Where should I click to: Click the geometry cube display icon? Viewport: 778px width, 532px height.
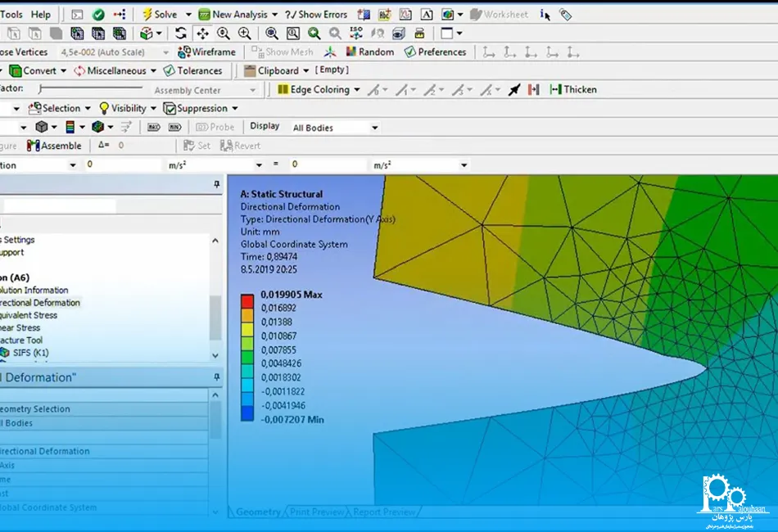point(42,127)
